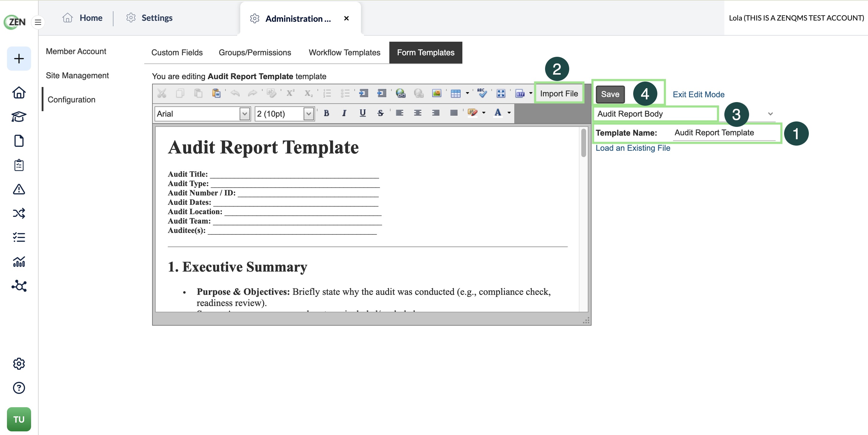Toggle Bold formatting
The height and width of the screenshot is (435, 868).
pos(326,113)
